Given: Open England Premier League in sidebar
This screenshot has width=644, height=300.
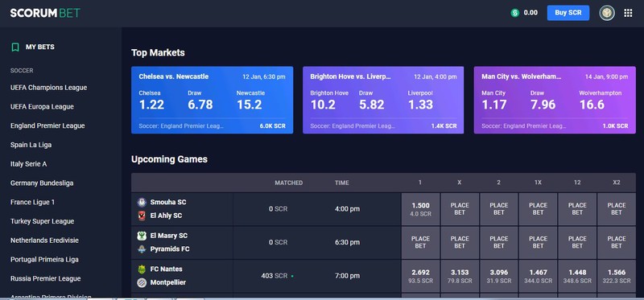Looking at the screenshot, I should (47, 125).
